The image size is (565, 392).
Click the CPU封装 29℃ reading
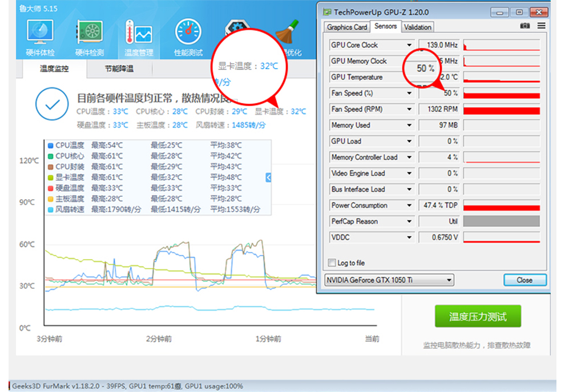tap(221, 112)
